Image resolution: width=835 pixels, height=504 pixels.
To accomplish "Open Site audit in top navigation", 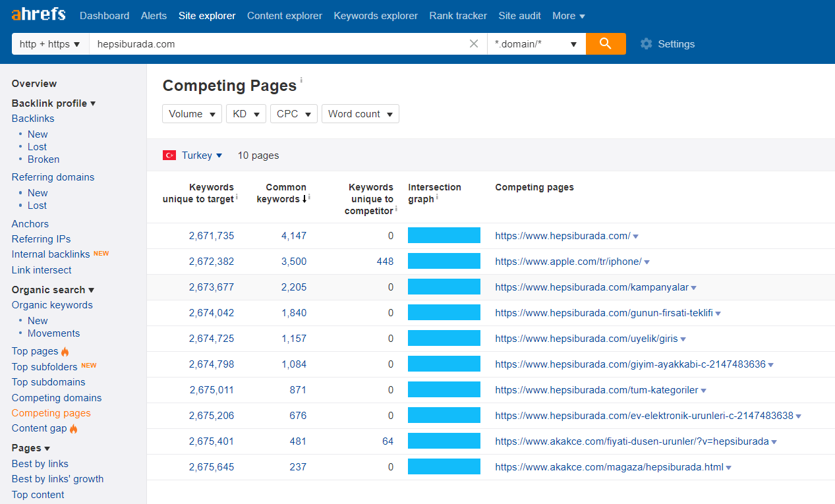I will tap(520, 16).
